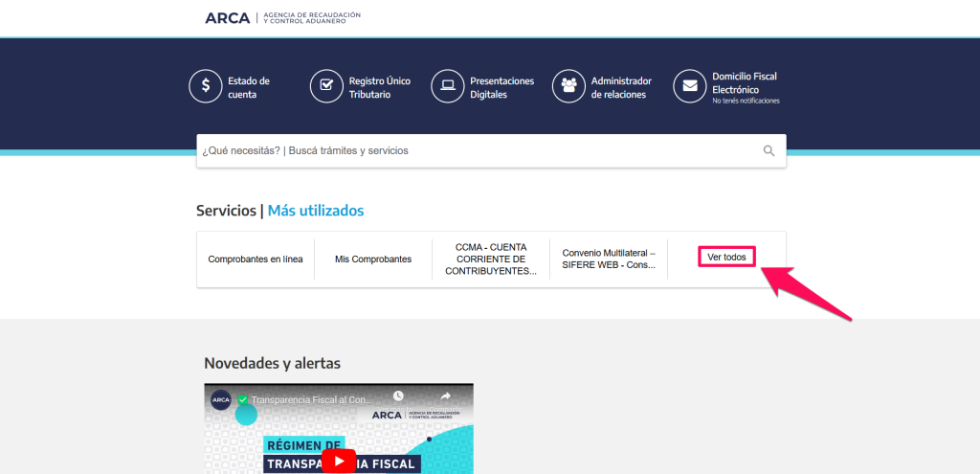Open Presentaciones Digitales laptop icon
This screenshot has height=474, width=980.
click(x=448, y=86)
